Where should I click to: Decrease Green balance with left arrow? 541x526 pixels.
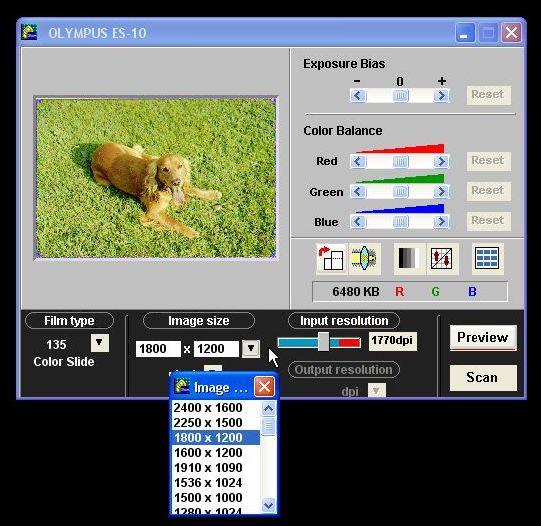pos(358,191)
